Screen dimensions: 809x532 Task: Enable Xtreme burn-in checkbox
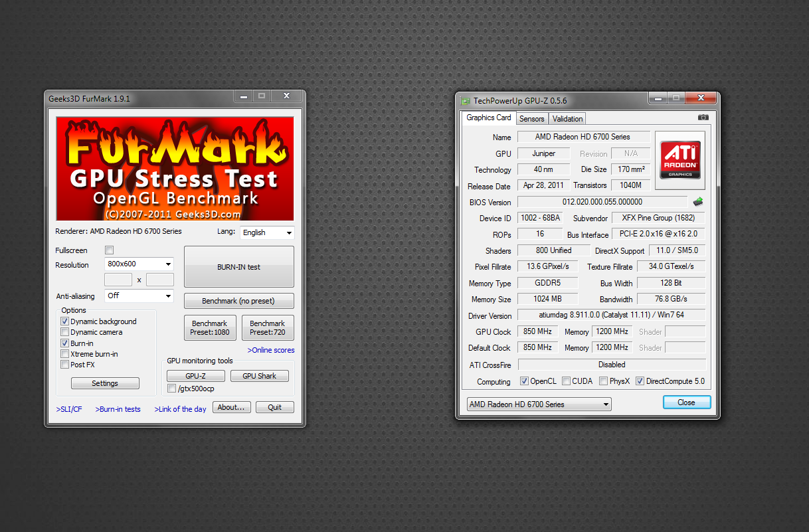tap(64, 354)
